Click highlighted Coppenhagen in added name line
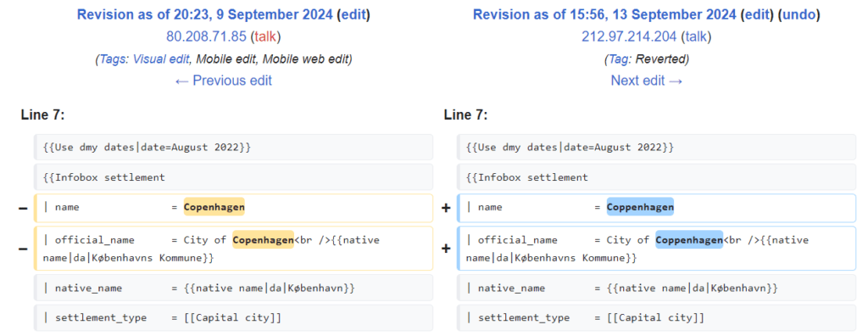The height and width of the screenshot is (336, 868). click(641, 207)
